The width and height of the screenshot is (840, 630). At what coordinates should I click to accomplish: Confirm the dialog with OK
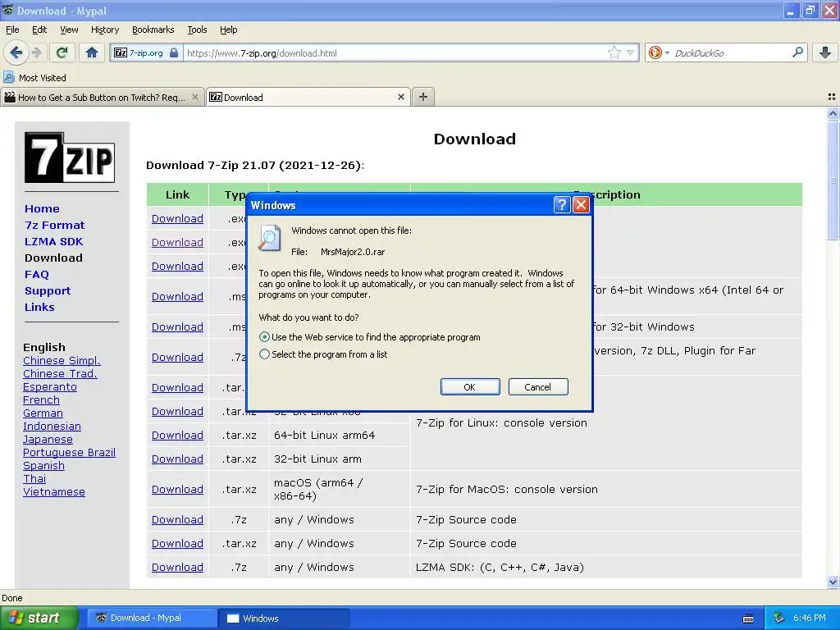point(470,387)
